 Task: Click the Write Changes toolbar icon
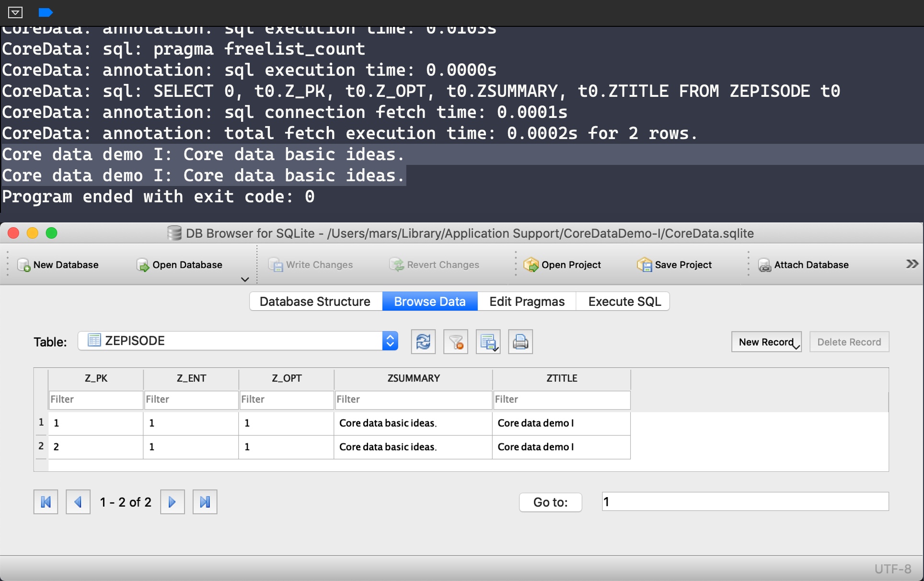click(276, 265)
